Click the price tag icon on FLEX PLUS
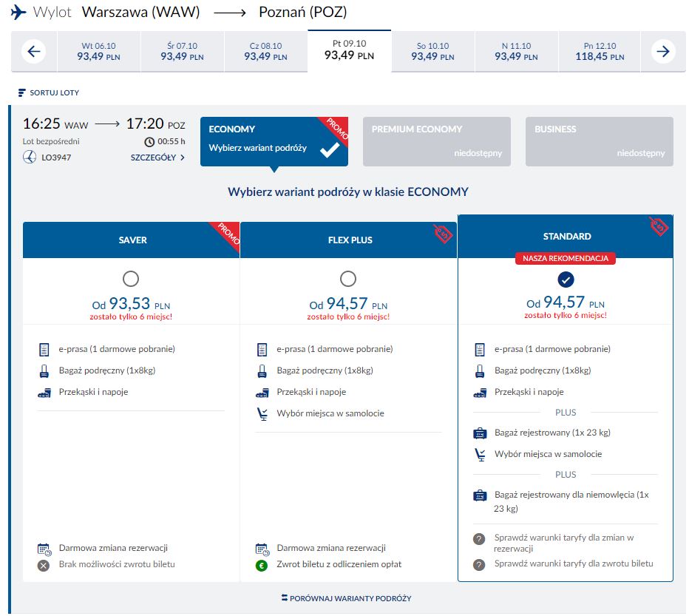Screen dimensions: 689x616 coord(443,234)
